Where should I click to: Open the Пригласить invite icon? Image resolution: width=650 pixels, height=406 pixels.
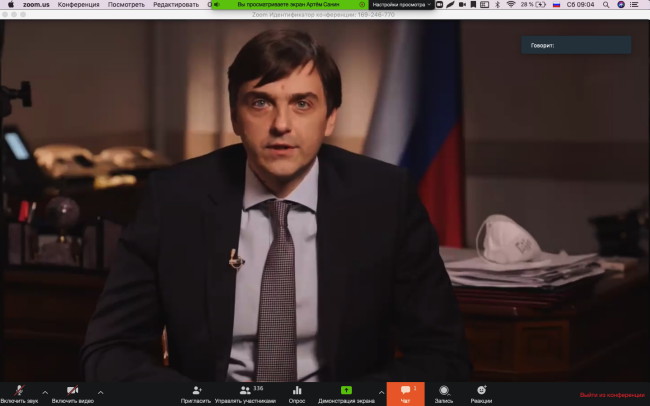pyautogui.click(x=196, y=390)
